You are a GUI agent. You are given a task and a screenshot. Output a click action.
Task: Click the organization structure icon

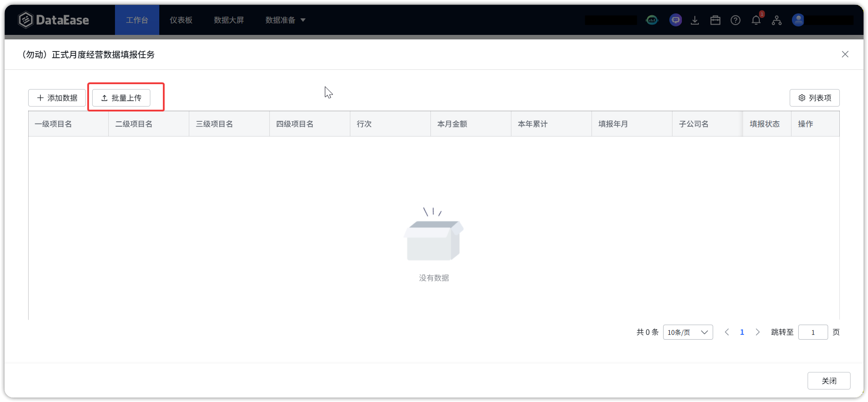click(x=776, y=20)
